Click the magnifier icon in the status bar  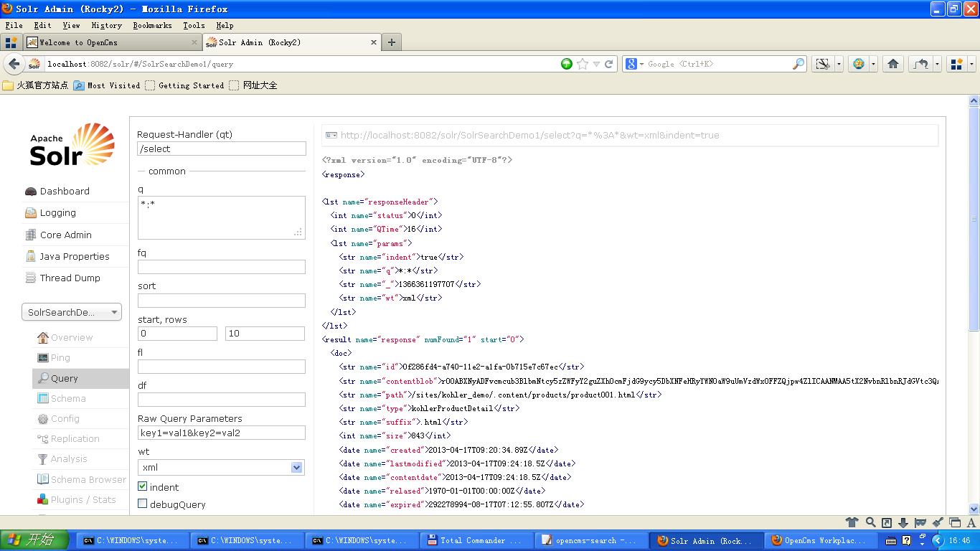[870, 522]
